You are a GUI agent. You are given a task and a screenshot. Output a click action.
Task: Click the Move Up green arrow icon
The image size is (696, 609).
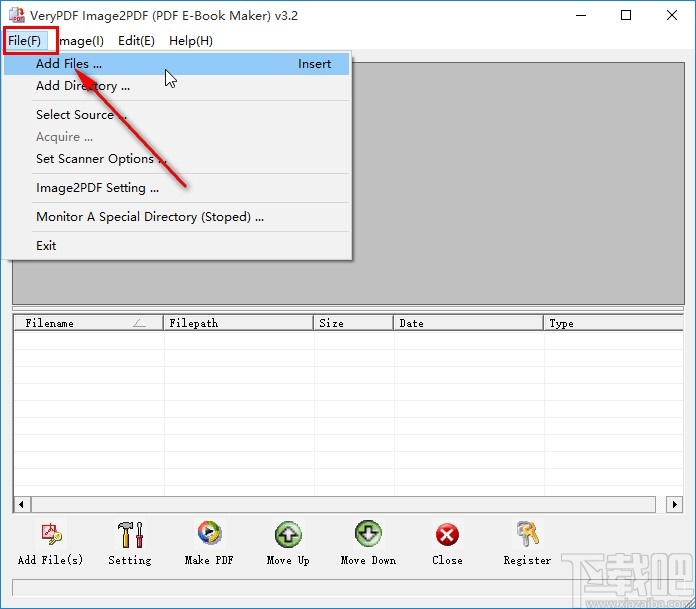tap(288, 534)
